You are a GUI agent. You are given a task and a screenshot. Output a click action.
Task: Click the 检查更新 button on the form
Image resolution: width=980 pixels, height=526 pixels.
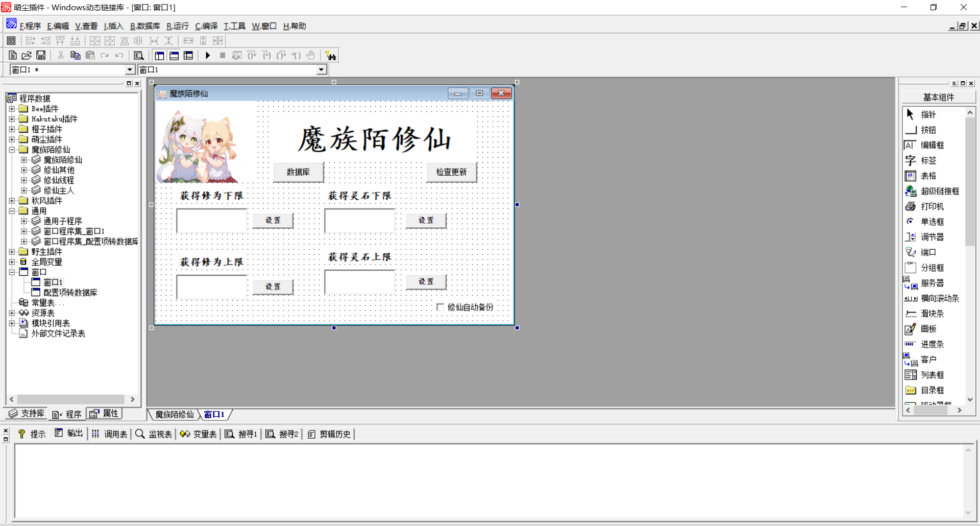pos(451,172)
